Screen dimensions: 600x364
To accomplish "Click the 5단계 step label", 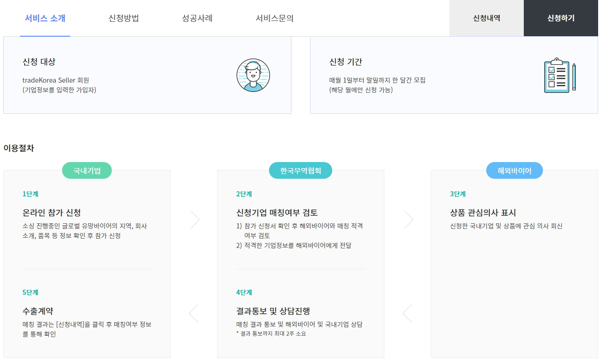I will 30,292.
